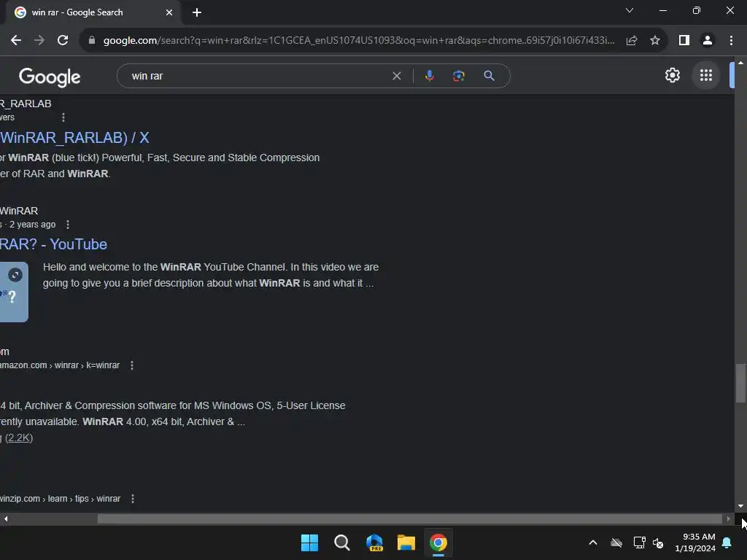Click the horizontal scrollbar thumb

[410, 518]
